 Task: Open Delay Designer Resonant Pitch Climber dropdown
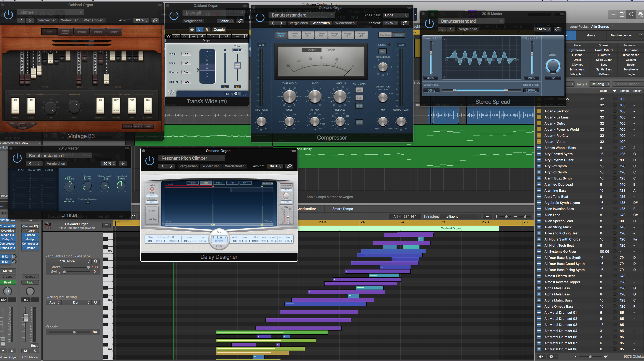point(192,158)
